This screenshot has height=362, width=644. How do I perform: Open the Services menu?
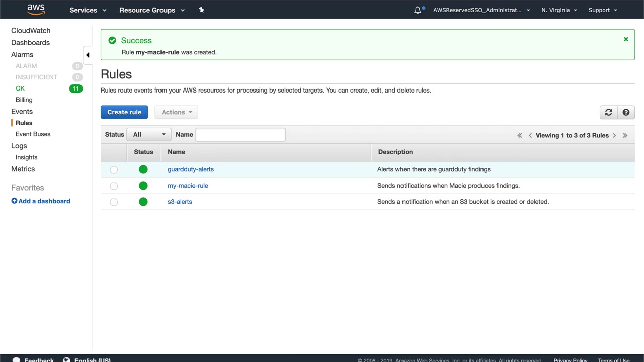pyautogui.click(x=88, y=10)
